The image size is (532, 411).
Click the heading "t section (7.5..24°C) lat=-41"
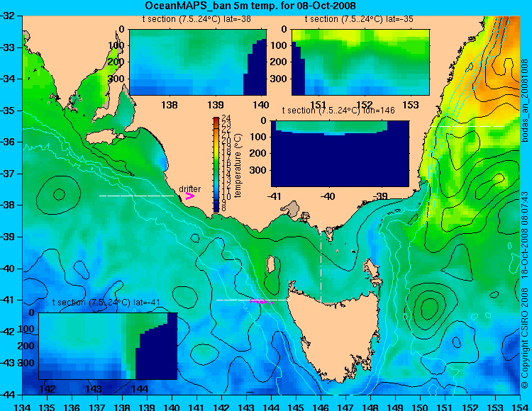[106, 303]
